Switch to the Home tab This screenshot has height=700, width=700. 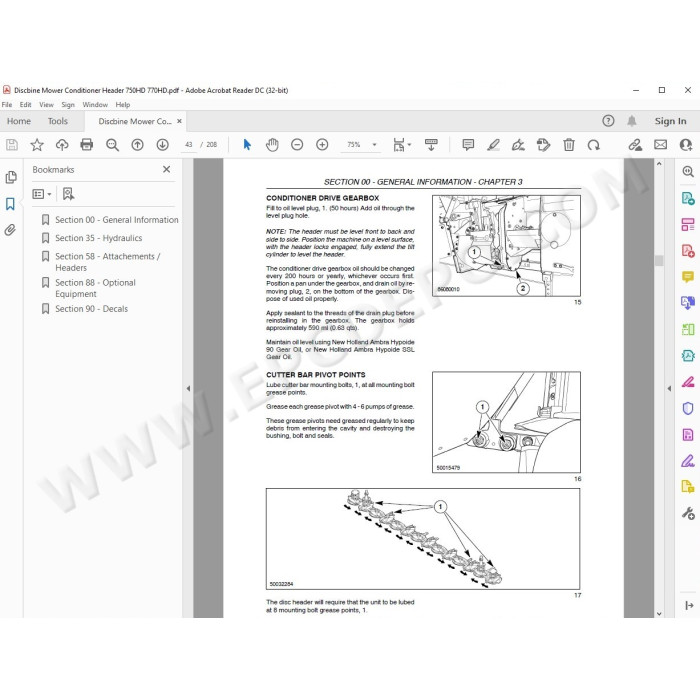click(19, 121)
